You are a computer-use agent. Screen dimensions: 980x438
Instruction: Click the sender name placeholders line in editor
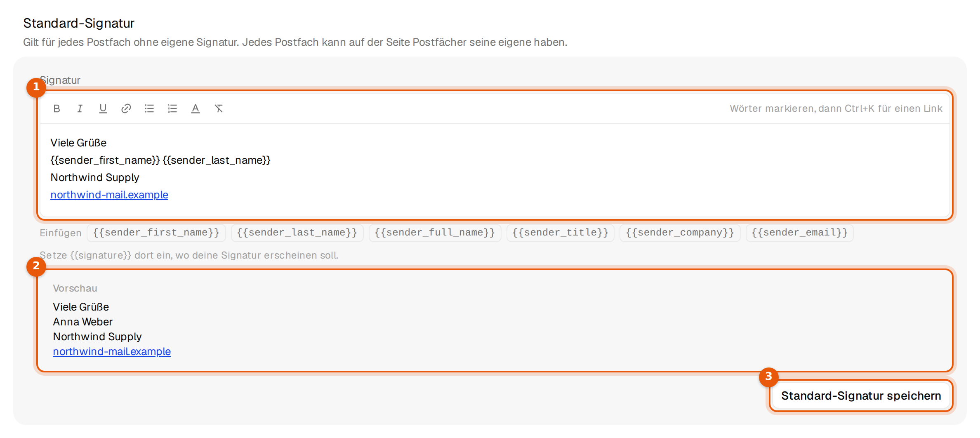(x=160, y=160)
